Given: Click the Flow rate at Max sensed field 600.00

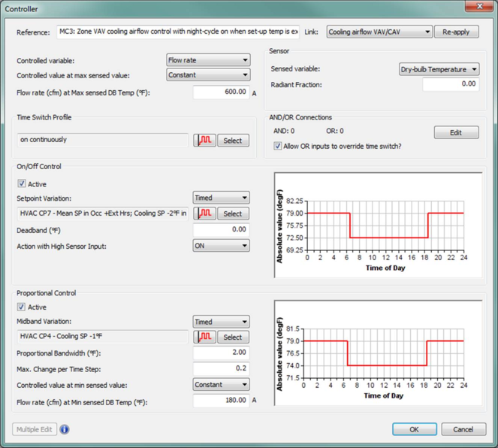Looking at the screenshot, I should 222,92.
